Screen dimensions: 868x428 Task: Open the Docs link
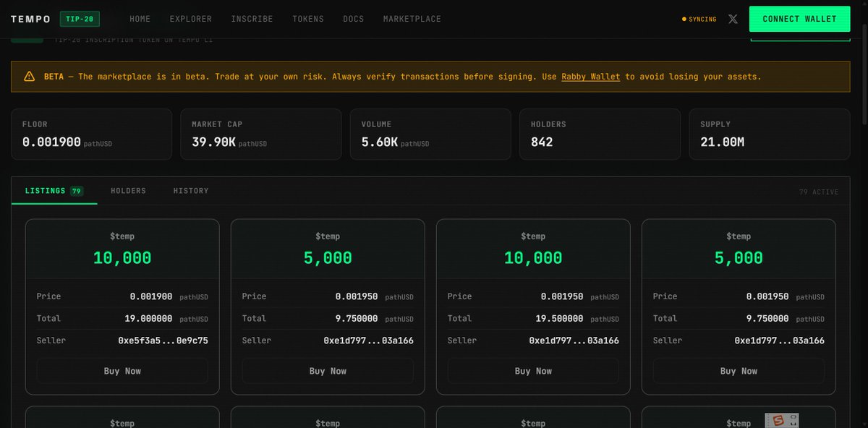coord(354,19)
